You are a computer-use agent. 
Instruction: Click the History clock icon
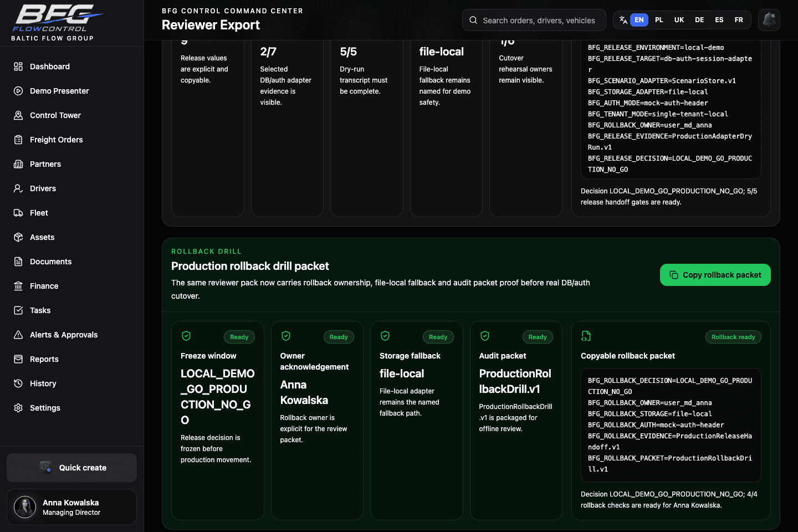click(x=18, y=383)
